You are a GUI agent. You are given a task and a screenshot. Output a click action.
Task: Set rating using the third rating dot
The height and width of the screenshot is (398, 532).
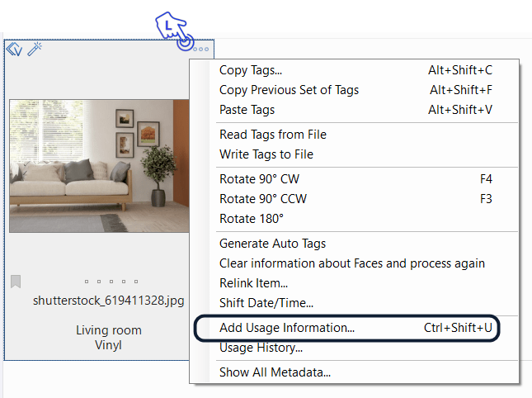110,282
